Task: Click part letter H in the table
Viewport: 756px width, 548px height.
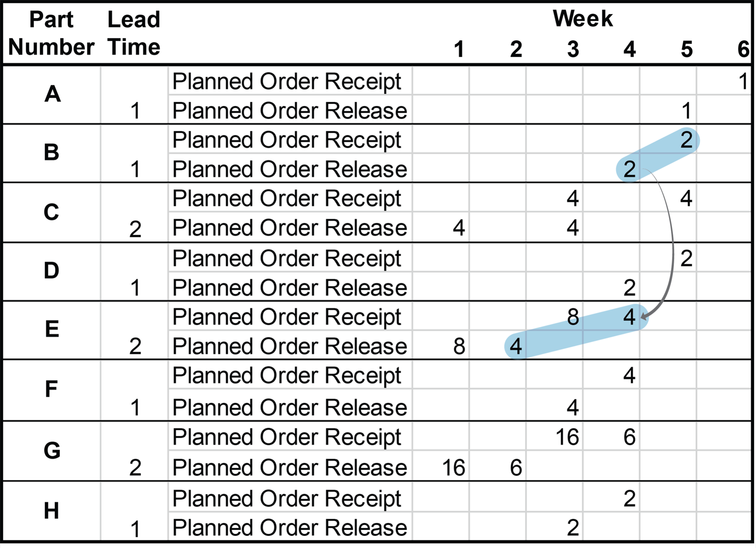Action: [x=51, y=511]
